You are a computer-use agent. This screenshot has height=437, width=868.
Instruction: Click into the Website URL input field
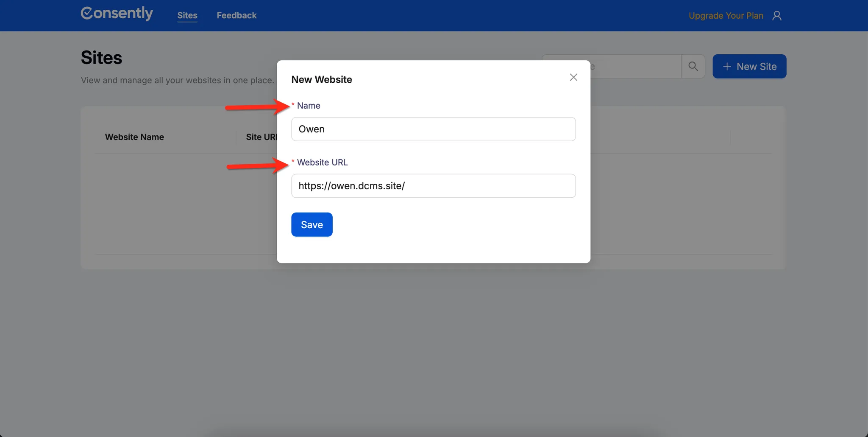tap(433, 186)
